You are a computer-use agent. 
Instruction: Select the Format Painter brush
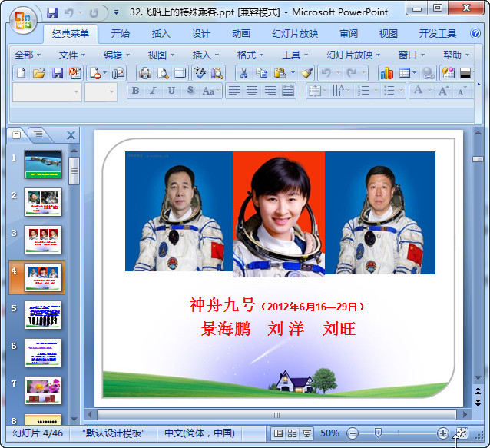click(x=306, y=73)
